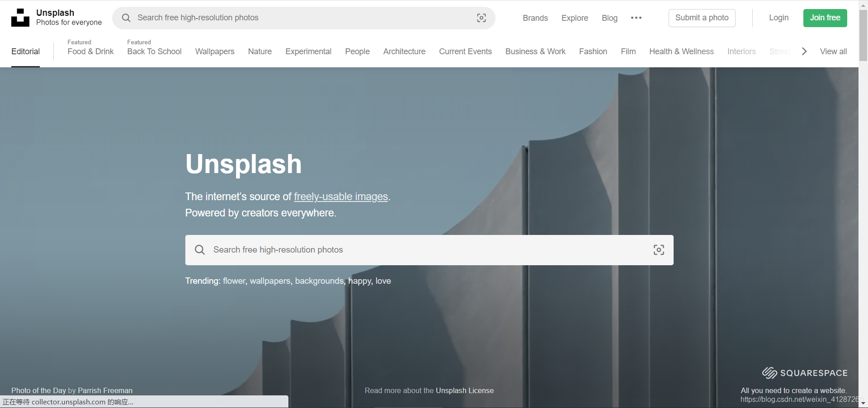Open the Brands page
Screen dimensions: 868x408
[x=535, y=18]
